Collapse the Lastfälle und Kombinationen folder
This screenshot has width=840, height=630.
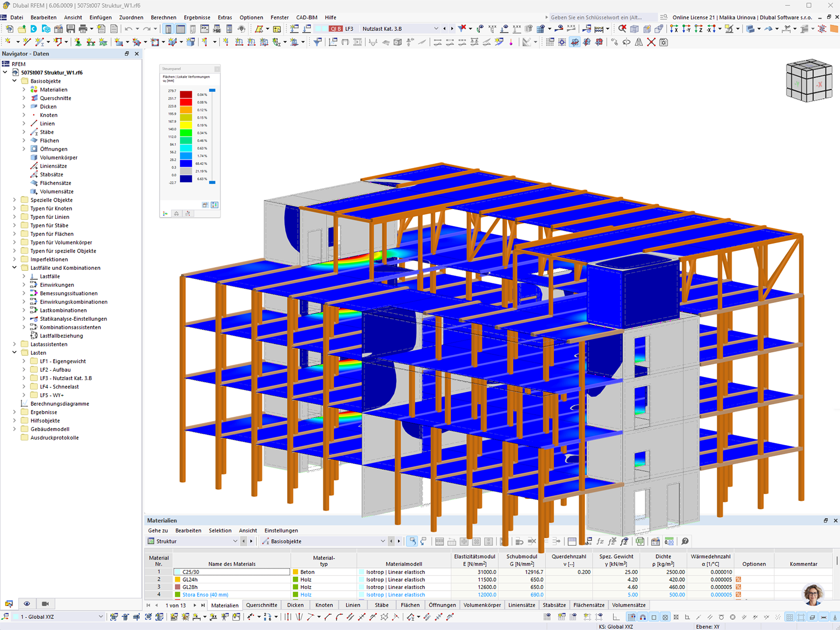[14, 268]
